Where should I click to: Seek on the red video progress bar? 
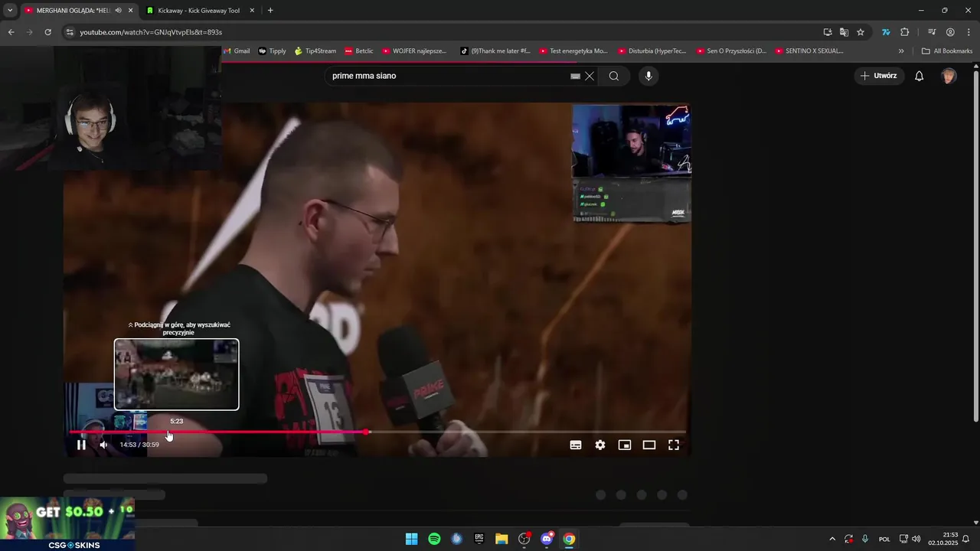tap(377, 432)
